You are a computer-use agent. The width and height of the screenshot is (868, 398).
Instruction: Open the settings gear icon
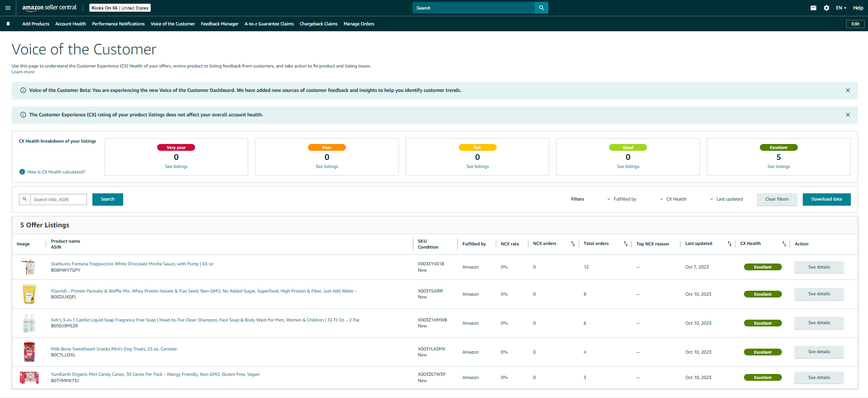826,8
